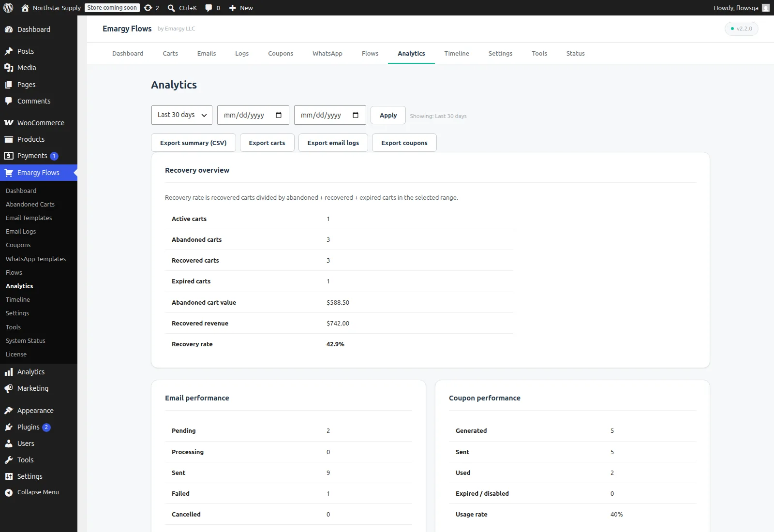Open end date calendar picker icon
774x532 pixels.
tap(356, 115)
